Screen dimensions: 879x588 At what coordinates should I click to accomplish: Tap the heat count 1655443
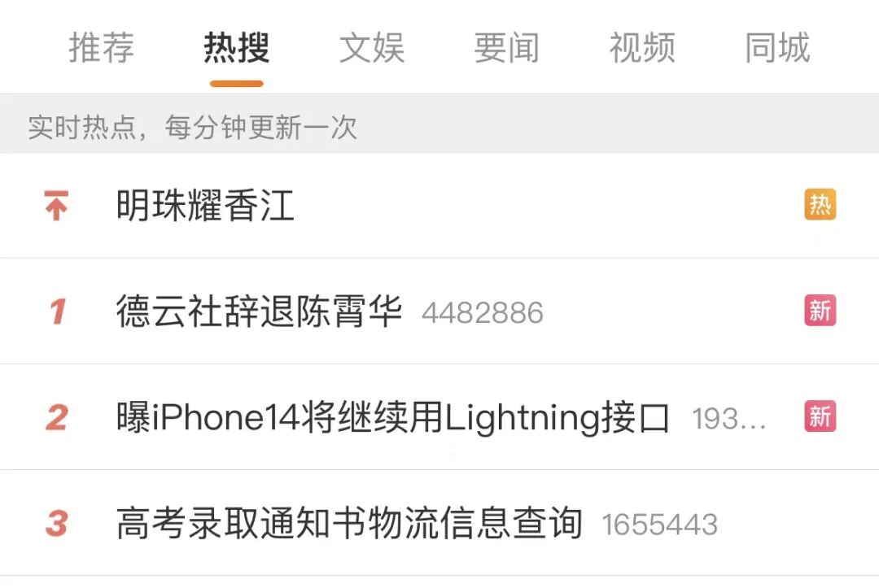click(x=660, y=525)
